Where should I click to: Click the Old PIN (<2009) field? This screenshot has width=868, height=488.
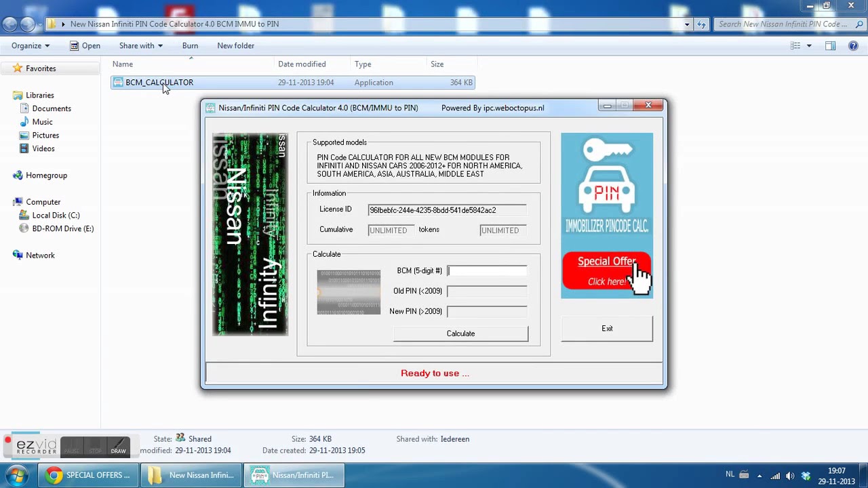click(487, 291)
